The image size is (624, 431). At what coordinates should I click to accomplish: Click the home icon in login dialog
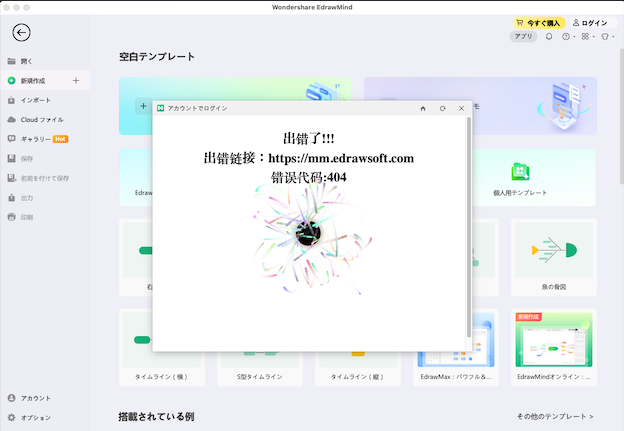(423, 108)
